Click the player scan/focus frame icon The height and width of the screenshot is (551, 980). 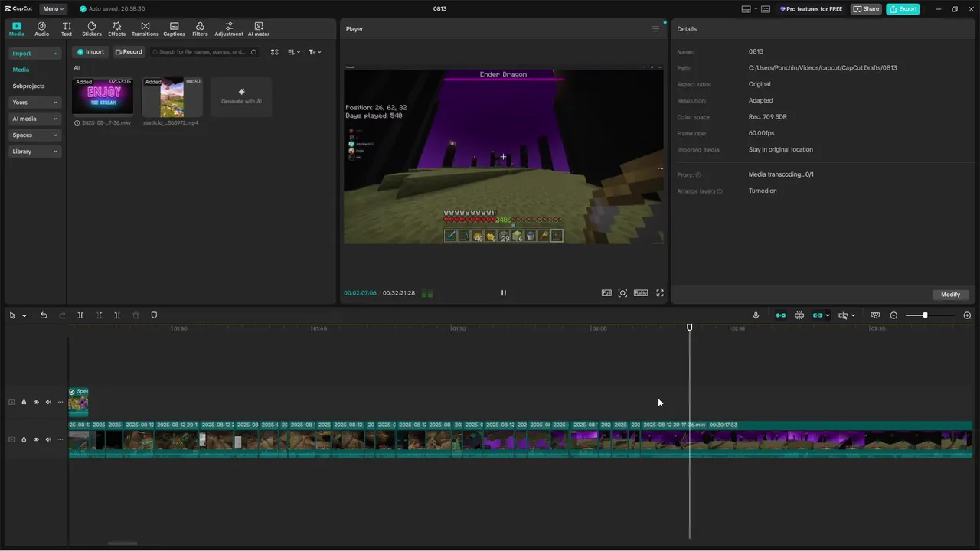click(x=622, y=293)
